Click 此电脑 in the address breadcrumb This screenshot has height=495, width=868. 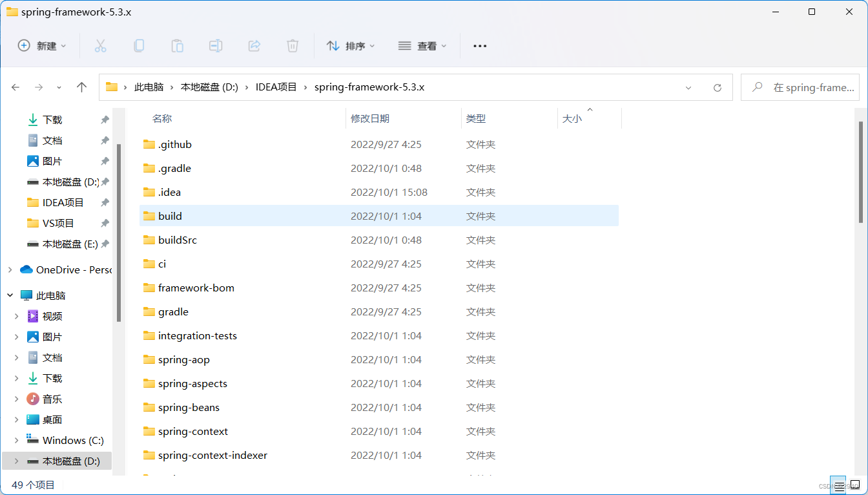coord(149,87)
